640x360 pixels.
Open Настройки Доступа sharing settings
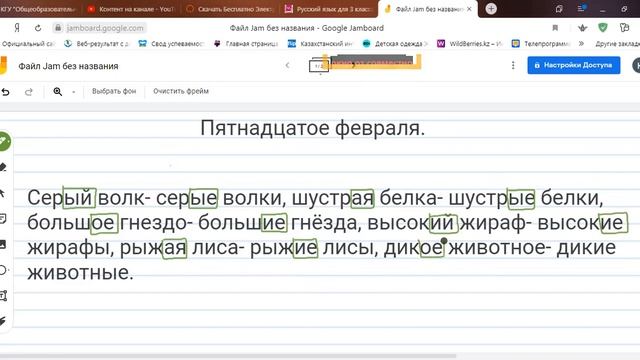tap(573, 65)
